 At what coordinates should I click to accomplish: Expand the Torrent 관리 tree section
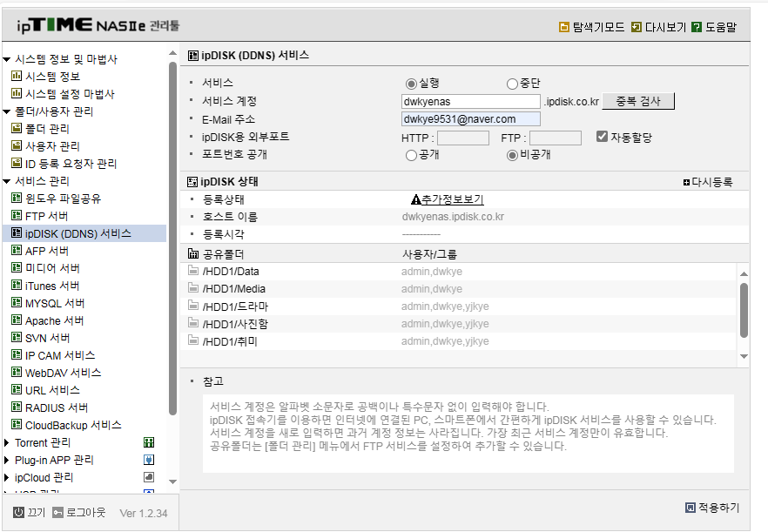pyautogui.click(x=6, y=443)
